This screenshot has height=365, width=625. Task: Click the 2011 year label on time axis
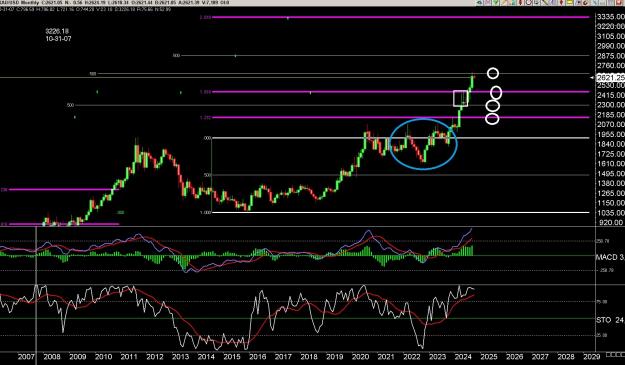pyautogui.click(x=129, y=357)
